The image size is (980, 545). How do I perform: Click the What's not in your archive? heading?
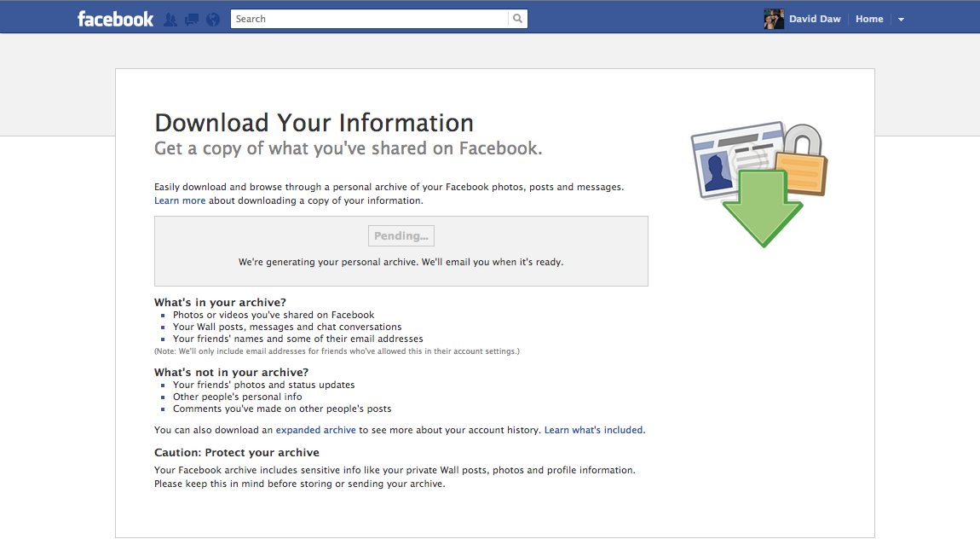(x=231, y=373)
